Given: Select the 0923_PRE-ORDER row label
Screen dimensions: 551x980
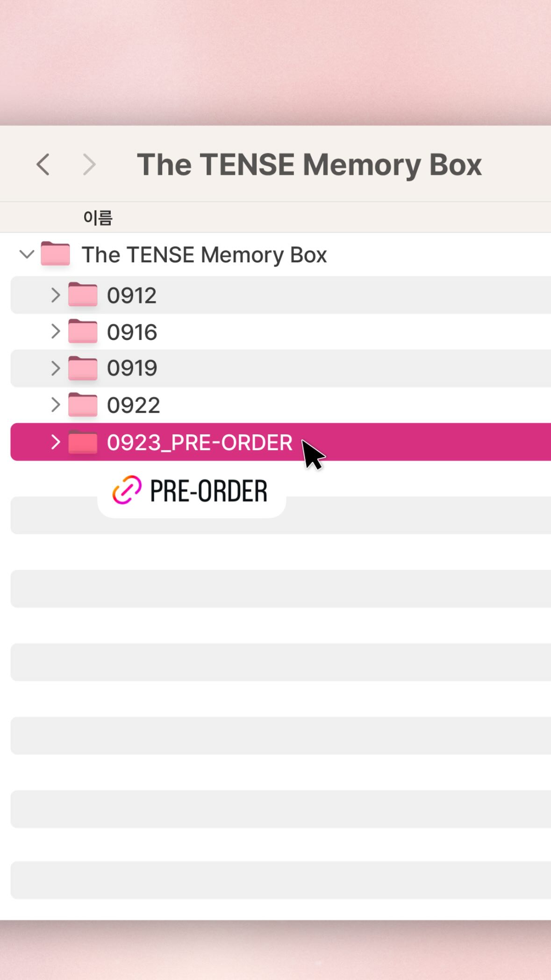Looking at the screenshot, I should click(200, 442).
